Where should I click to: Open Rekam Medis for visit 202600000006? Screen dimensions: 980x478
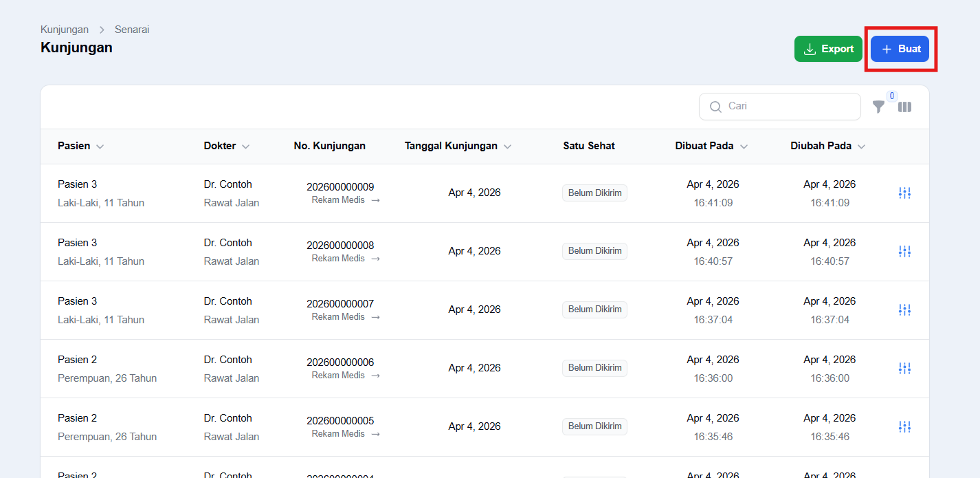pyautogui.click(x=346, y=376)
